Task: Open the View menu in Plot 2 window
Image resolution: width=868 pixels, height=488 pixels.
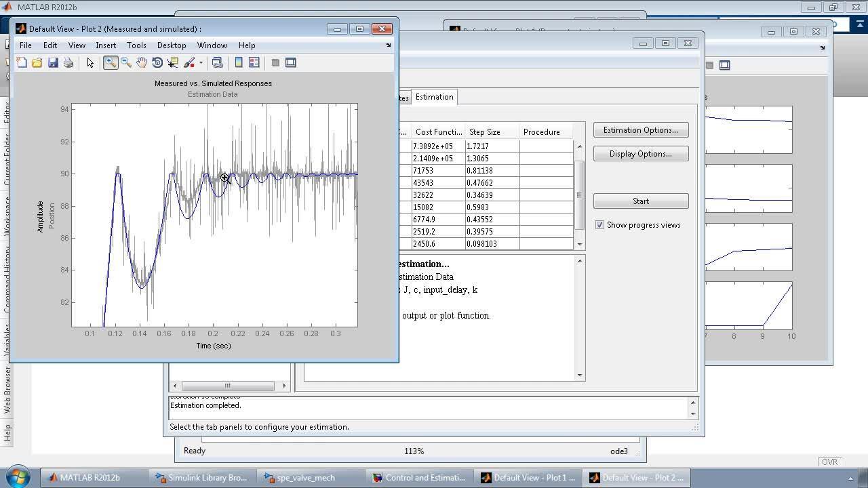Action: pos(77,45)
